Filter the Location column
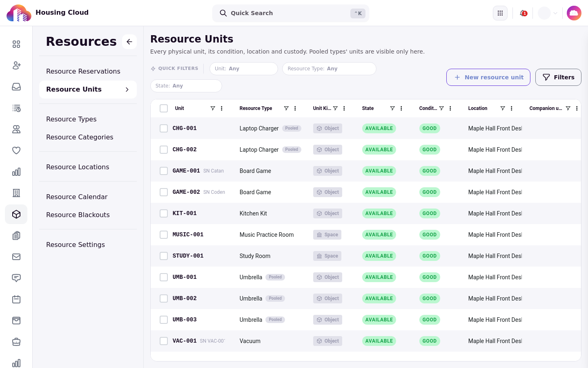Screen dimensions: 588x368 pyautogui.click(x=503, y=108)
